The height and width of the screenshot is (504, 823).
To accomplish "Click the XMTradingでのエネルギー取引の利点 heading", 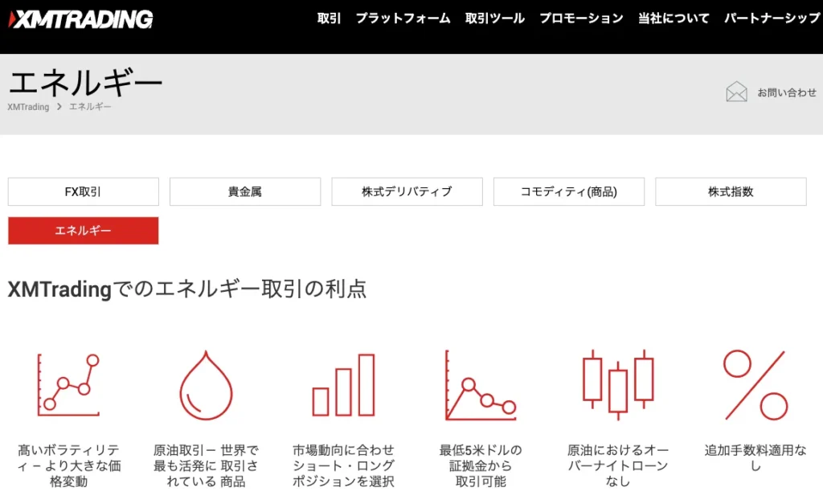I will (187, 289).
